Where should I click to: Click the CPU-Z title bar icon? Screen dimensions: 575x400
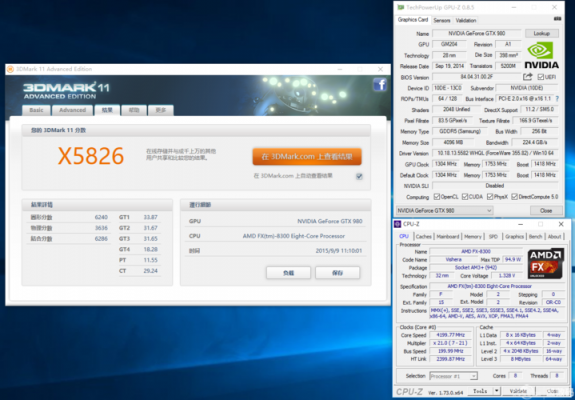click(398, 224)
